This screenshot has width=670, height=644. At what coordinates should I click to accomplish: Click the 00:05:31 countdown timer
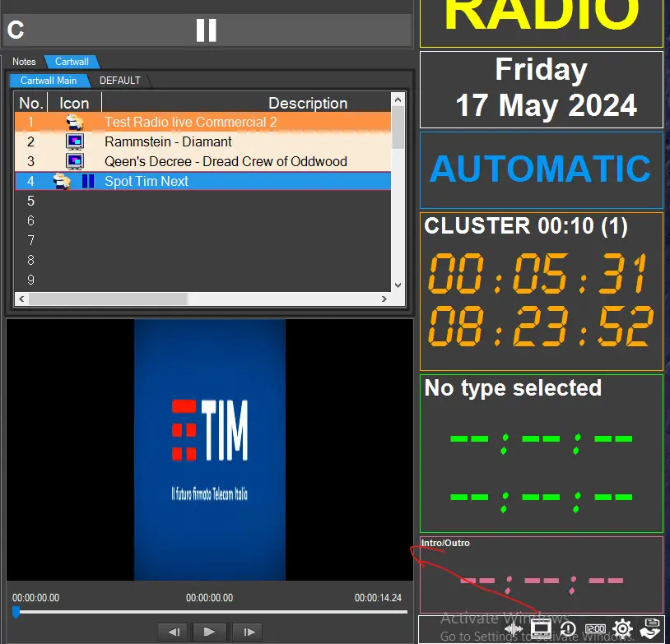point(538,273)
